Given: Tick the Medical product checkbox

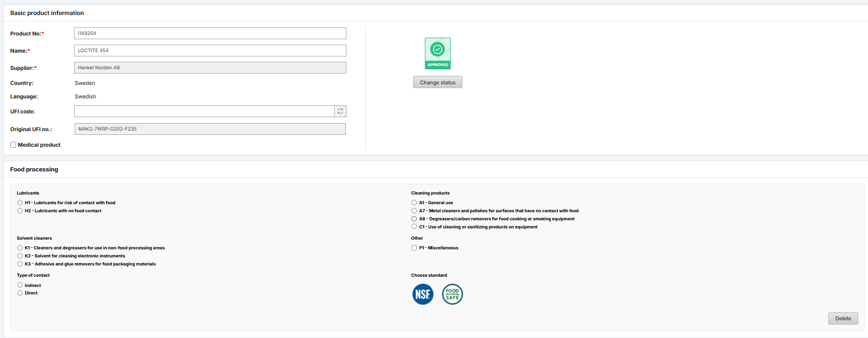Looking at the screenshot, I should pos(13,145).
